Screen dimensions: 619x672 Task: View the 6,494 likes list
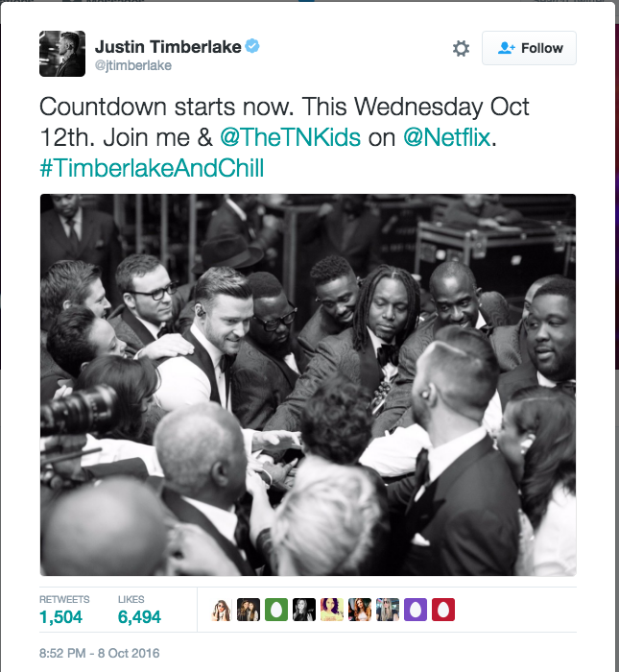click(x=139, y=611)
